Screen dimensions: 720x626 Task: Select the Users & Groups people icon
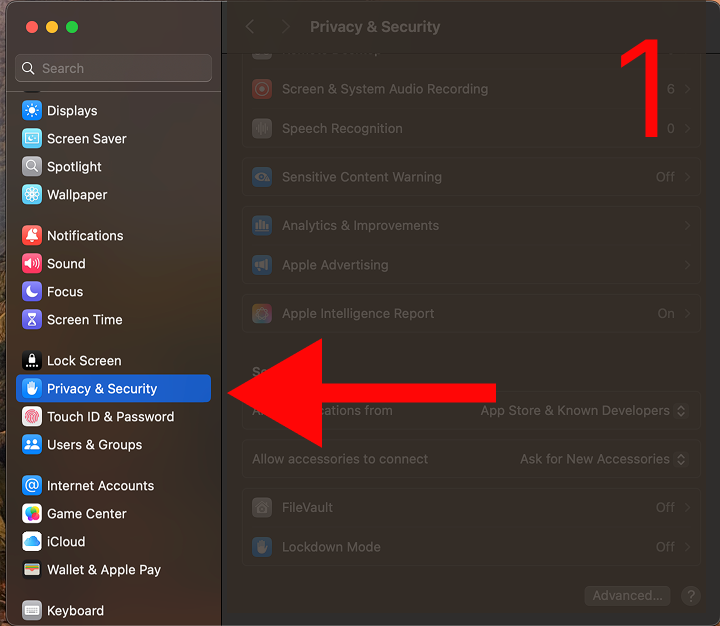coord(32,445)
